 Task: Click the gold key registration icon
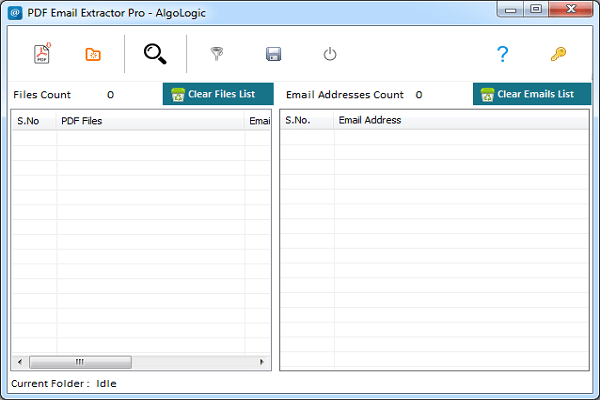pos(558,54)
